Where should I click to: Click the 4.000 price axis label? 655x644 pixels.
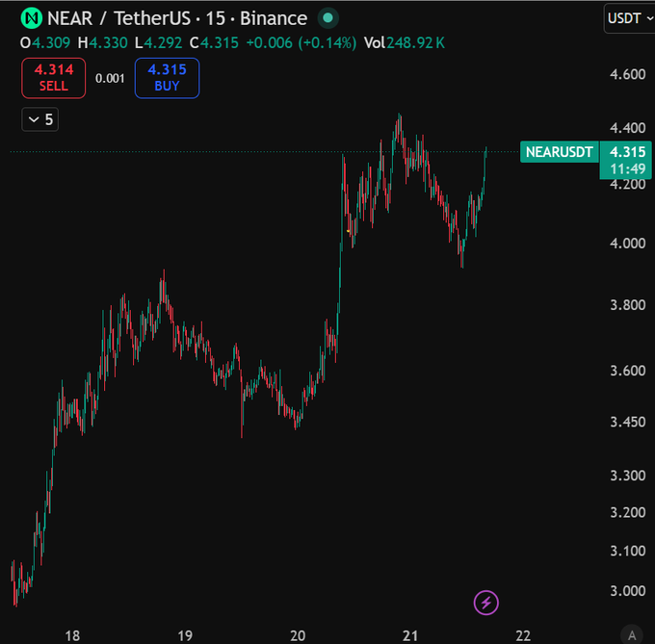[x=627, y=243]
